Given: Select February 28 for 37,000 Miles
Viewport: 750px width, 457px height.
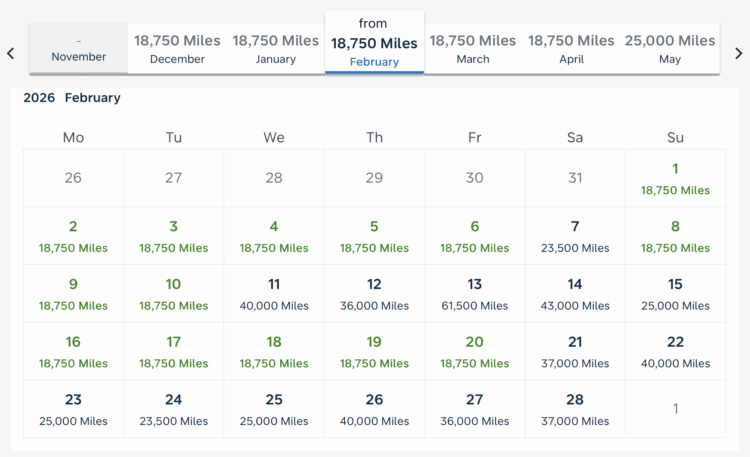Looking at the screenshot, I should pos(575,410).
